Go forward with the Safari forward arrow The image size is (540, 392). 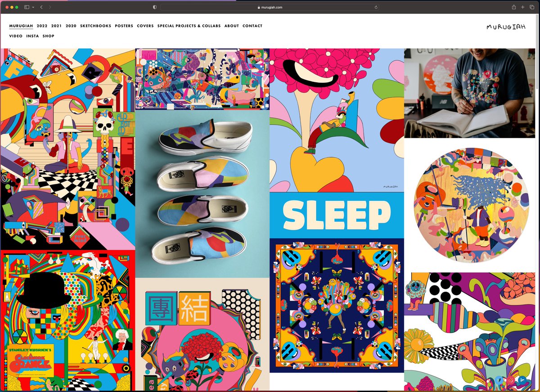49,7
